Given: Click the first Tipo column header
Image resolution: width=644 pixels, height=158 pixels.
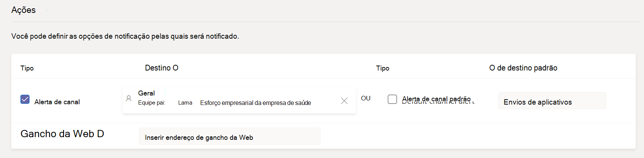Looking at the screenshot, I should coord(27,68).
